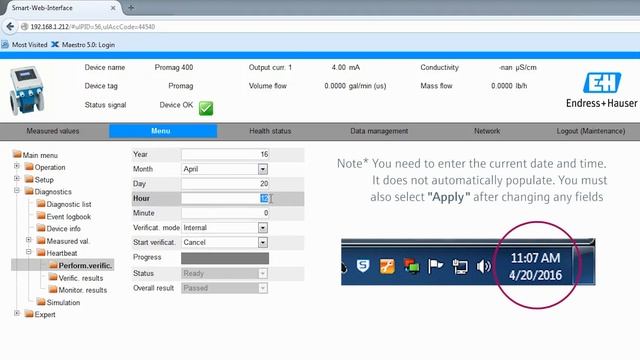Click the Day input field
This screenshot has width=640, height=360.
pos(225,184)
